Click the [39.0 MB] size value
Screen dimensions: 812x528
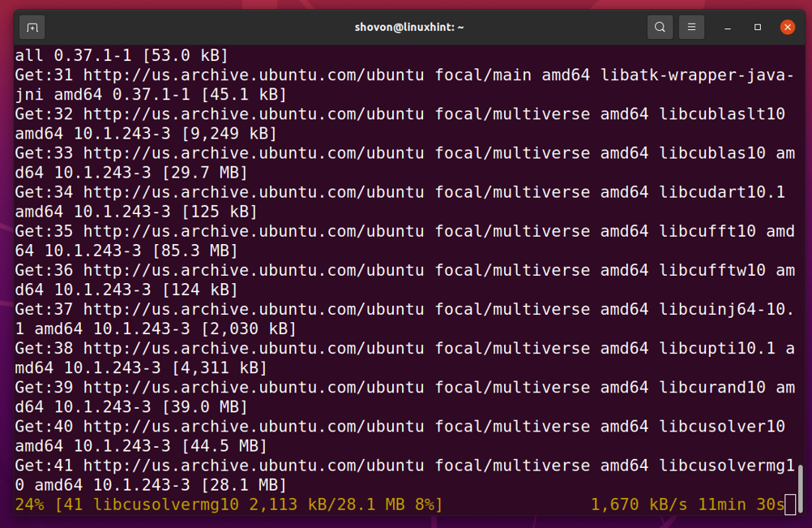pyautogui.click(x=204, y=407)
